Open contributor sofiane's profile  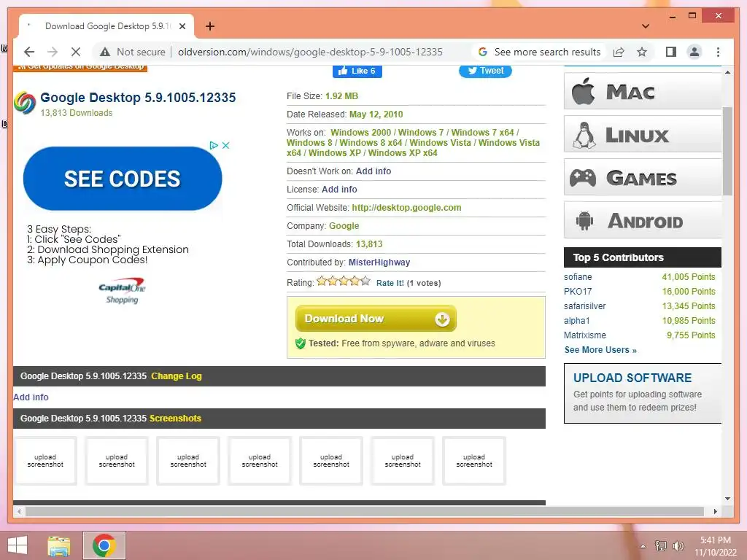pyautogui.click(x=578, y=277)
